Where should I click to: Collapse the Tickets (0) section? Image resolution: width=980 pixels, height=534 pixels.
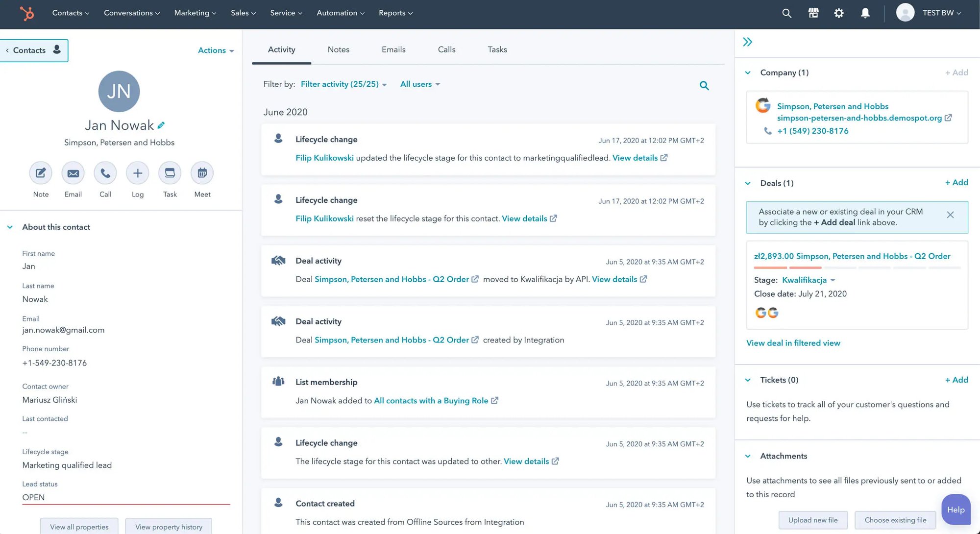(x=748, y=380)
